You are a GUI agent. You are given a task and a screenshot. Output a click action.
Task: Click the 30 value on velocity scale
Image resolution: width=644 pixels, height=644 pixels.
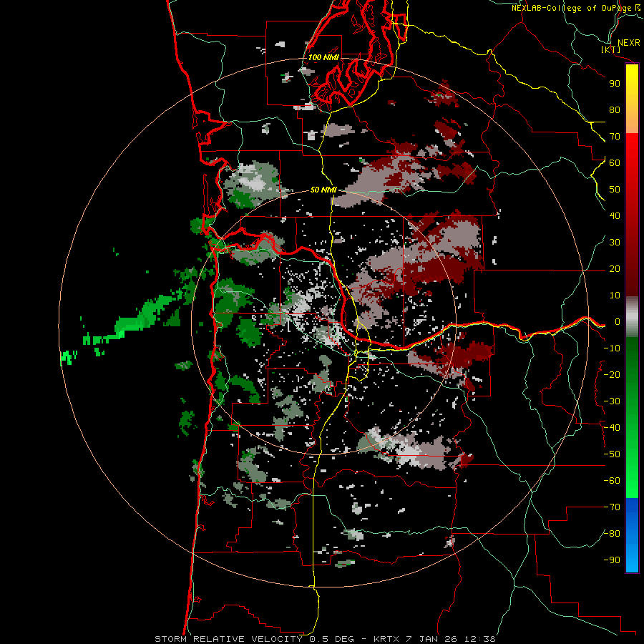point(615,243)
